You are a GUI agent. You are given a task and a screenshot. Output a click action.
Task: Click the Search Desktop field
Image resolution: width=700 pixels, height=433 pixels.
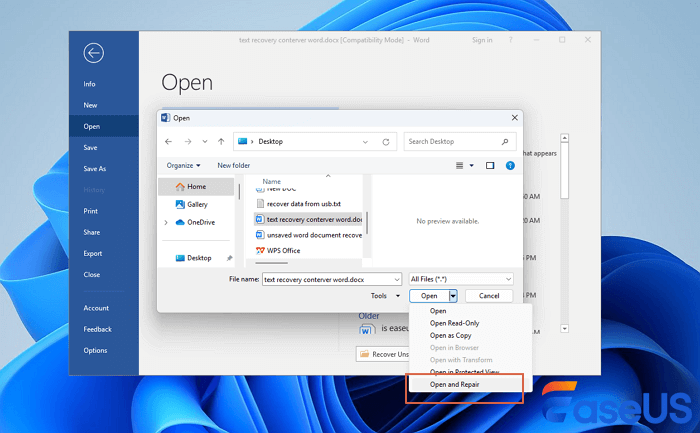(x=460, y=142)
